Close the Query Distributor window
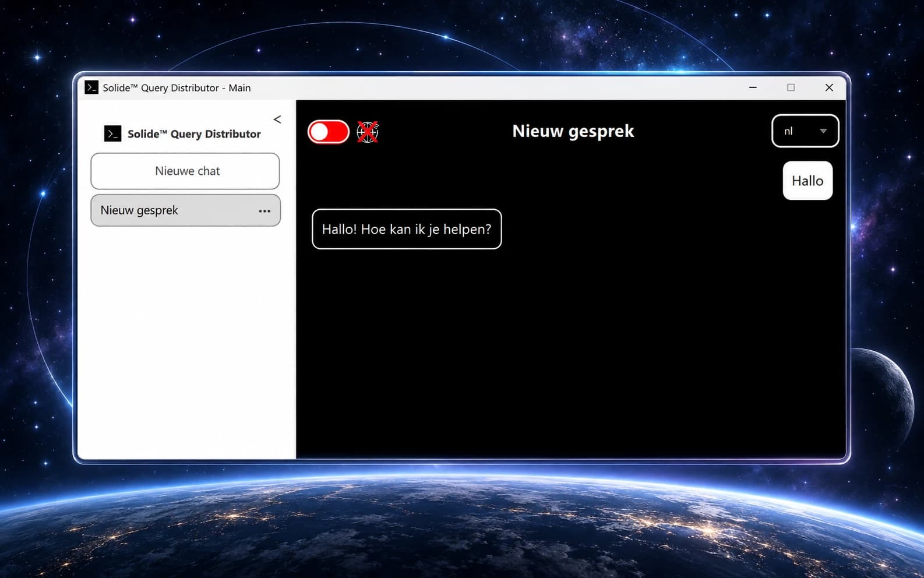The image size is (924, 578). (x=829, y=87)
